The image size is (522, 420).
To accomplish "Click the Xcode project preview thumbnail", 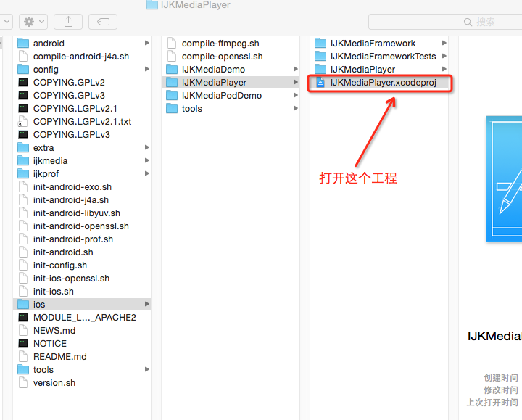I will (504, 178).
